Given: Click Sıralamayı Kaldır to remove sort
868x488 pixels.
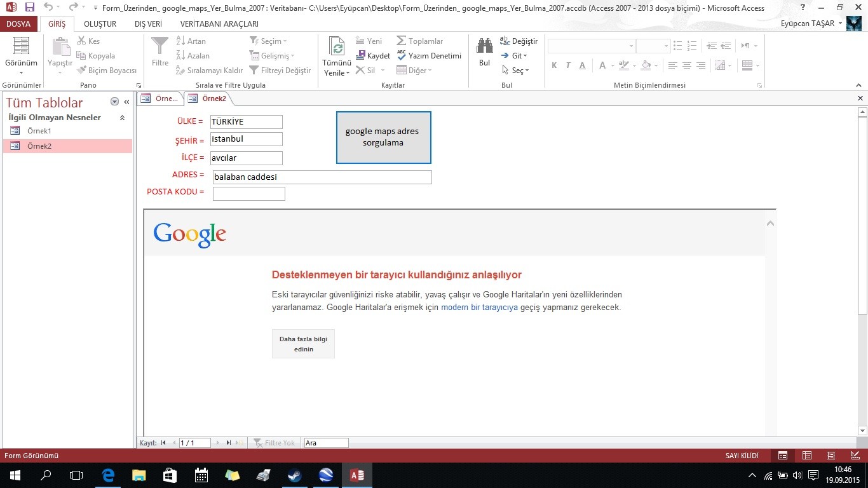Looking at the screenshot, I should (x=209, y=70).
